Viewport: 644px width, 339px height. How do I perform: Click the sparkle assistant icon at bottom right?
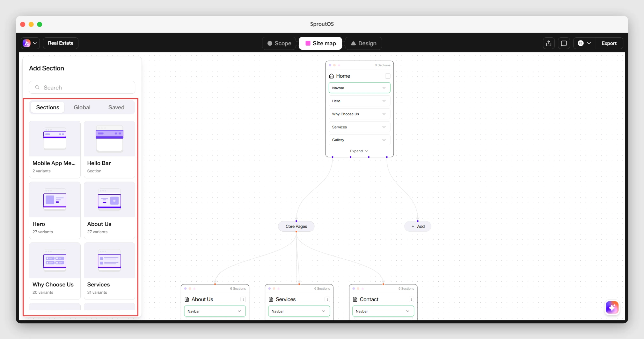pyautogui.click(x=612, y=307)
